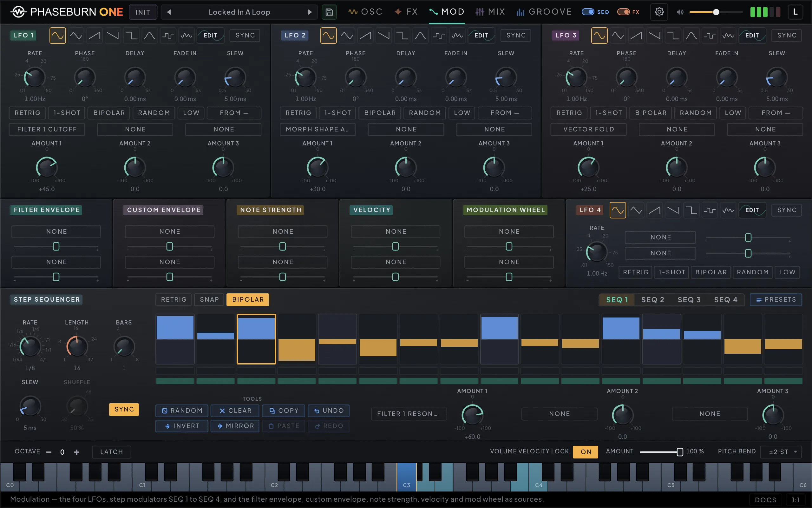Select LFO 3 sample and hold shape
Image resolution: width=812 pixels, height=508 pixels.
coord(710,35)
